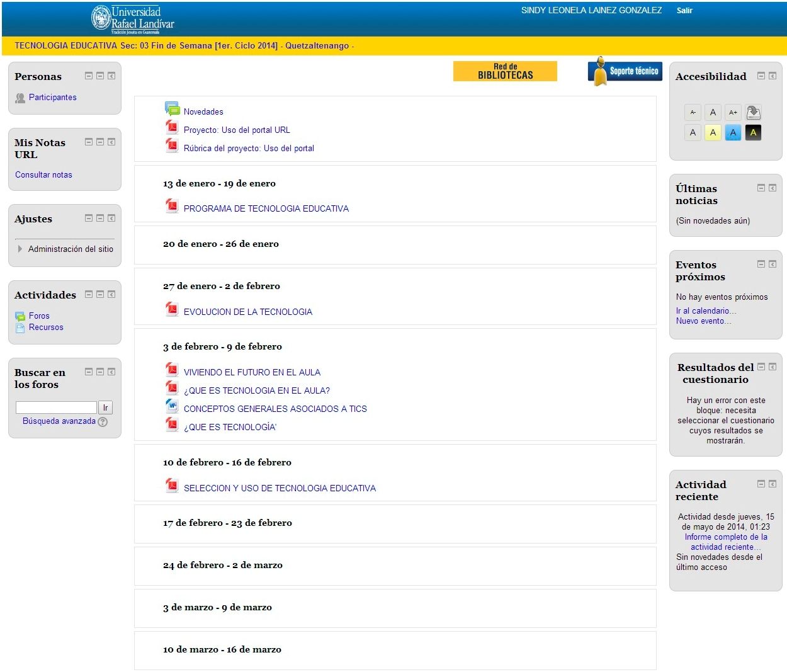Screen dimensions: 787x672
Task: Go to Ir al calendario link
Action: (706, 311)
